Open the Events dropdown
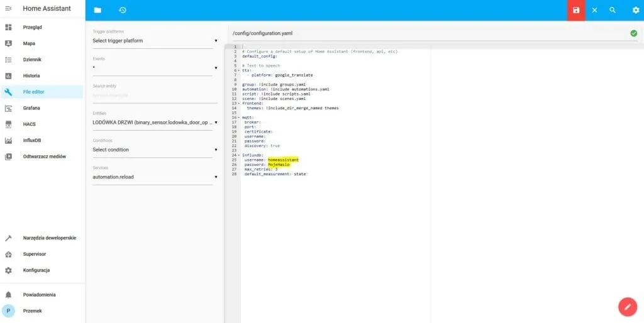644x323 pixels. point(155,68)
